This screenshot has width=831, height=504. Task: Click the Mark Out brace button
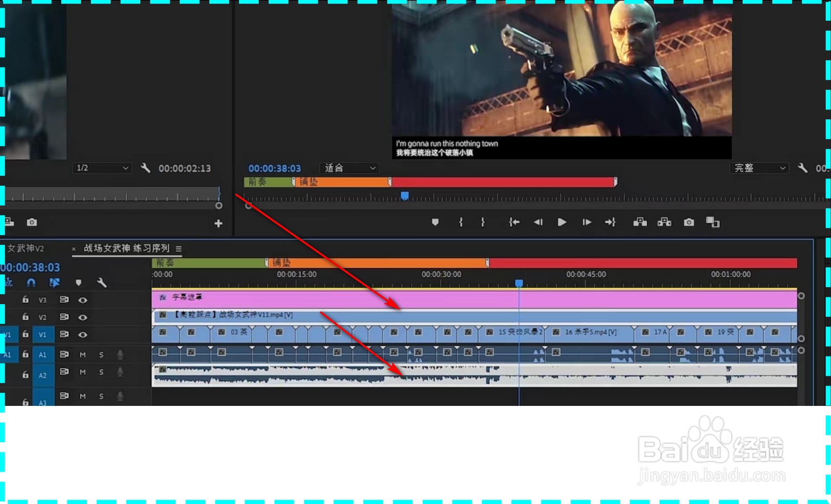tap(483, 222)
